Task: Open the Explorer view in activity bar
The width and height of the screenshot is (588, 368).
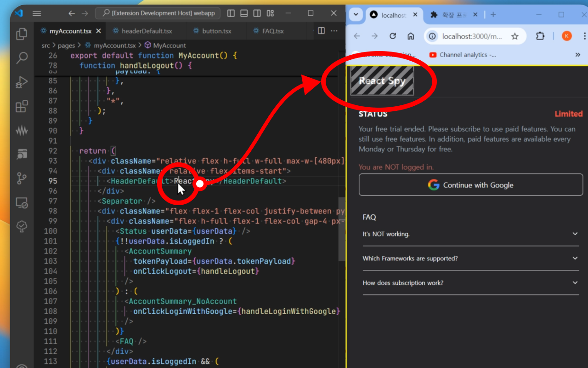Action: 22,34
